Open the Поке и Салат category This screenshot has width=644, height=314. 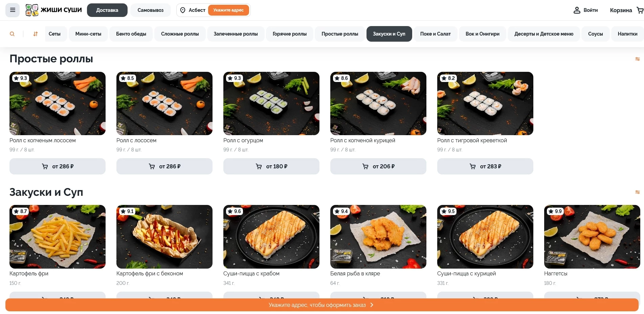tap(435, 34)
